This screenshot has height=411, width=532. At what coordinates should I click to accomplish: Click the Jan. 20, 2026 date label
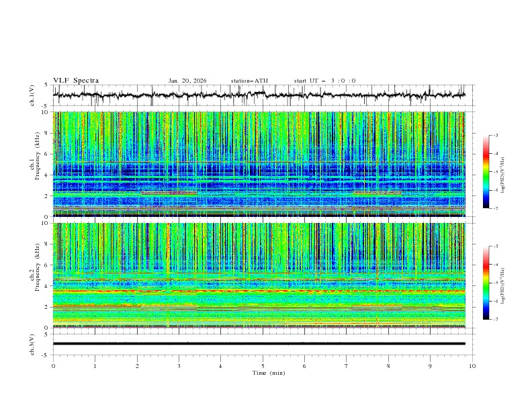pos(187,81)
